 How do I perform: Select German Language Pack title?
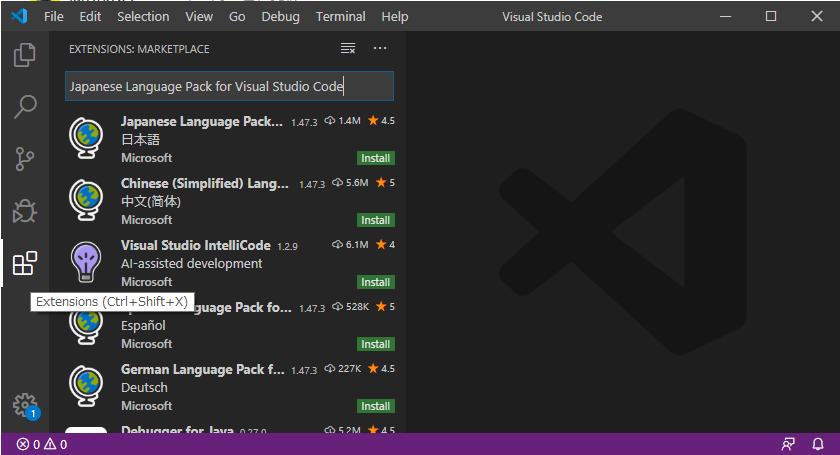[202, 370]
